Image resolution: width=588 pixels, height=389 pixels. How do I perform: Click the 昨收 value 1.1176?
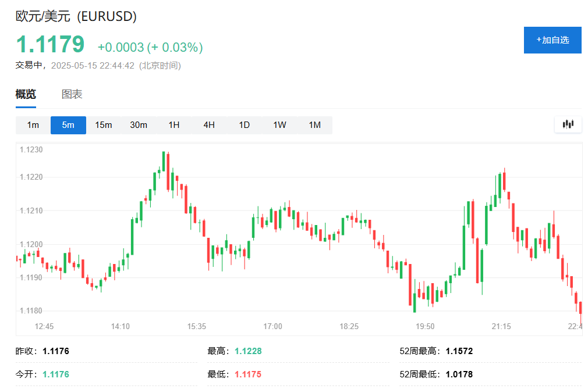point(56,351)
